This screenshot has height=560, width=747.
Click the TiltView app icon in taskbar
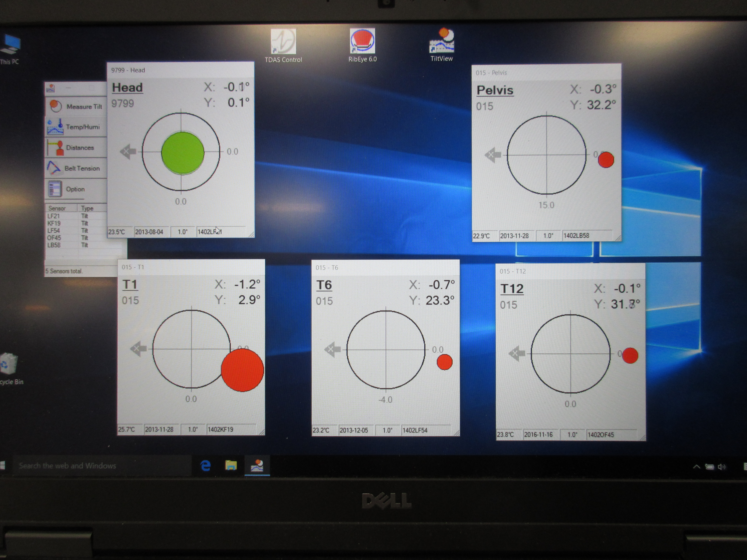pyautogui.click(x=257, y=466)
